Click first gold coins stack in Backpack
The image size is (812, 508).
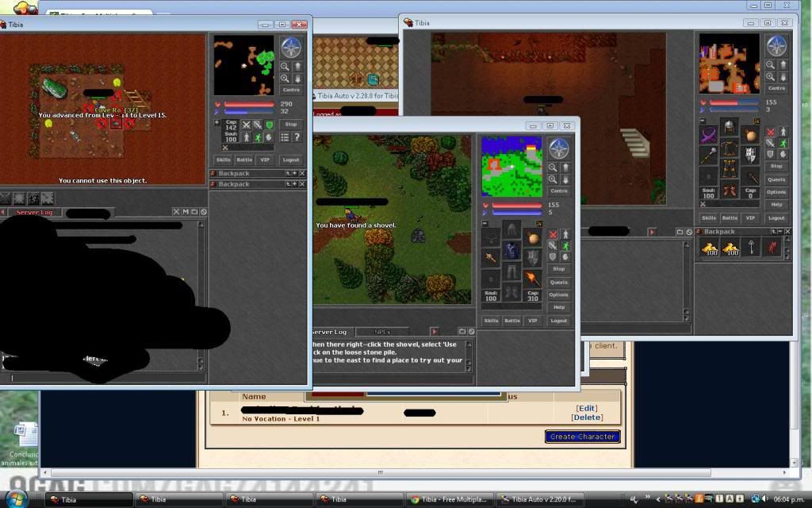(x=710, y=248)
